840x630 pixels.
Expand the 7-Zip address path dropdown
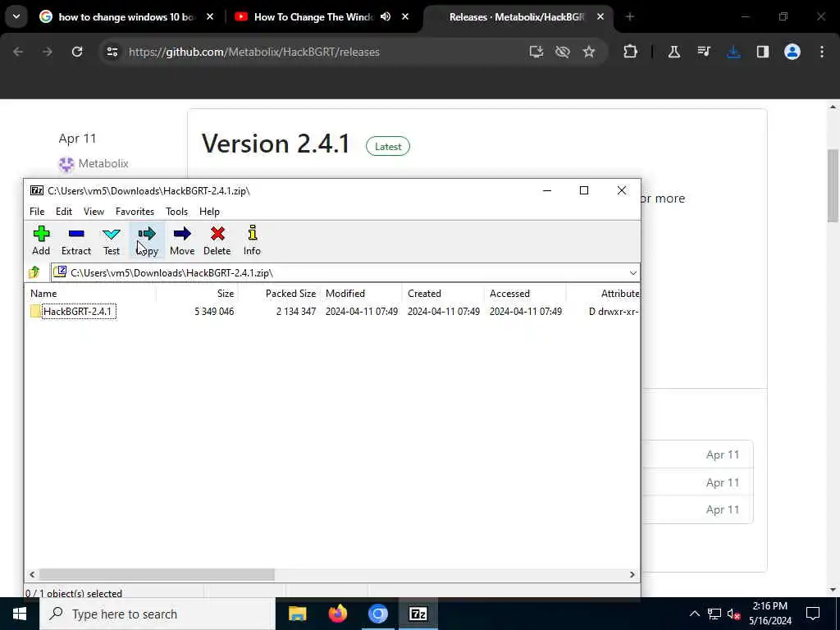click(x=632, y=272)
